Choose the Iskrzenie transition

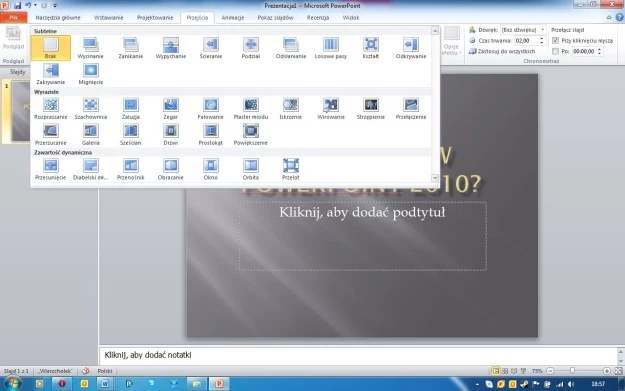(291, 108)
